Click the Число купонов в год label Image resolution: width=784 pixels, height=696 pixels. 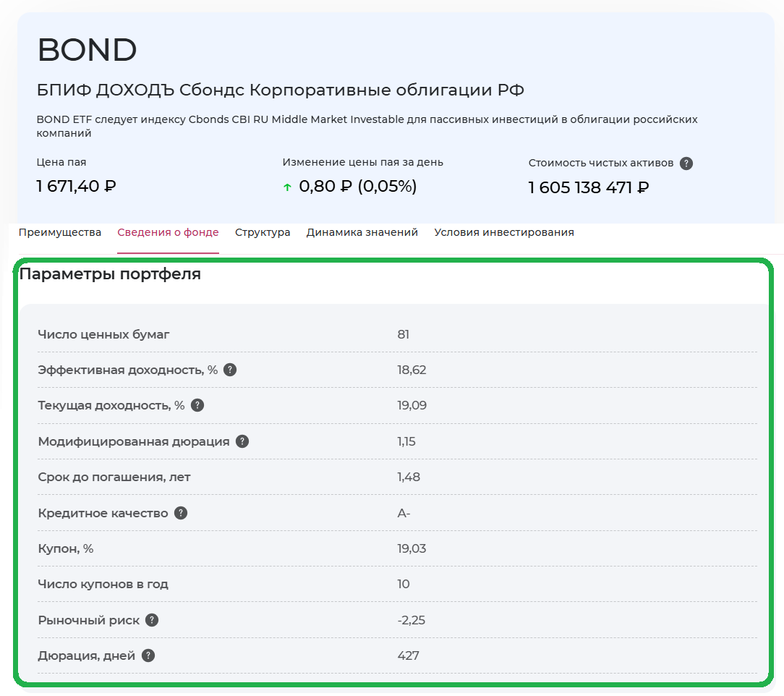click(x=103, y=584)
